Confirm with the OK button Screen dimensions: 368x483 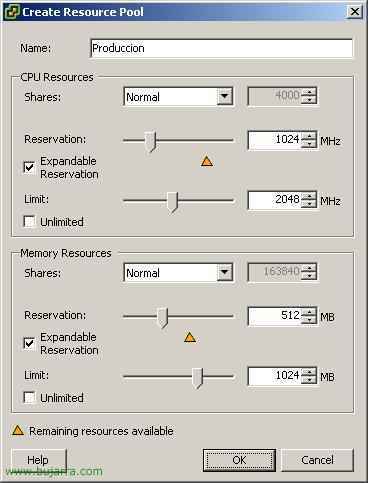[x=239, y=460]
